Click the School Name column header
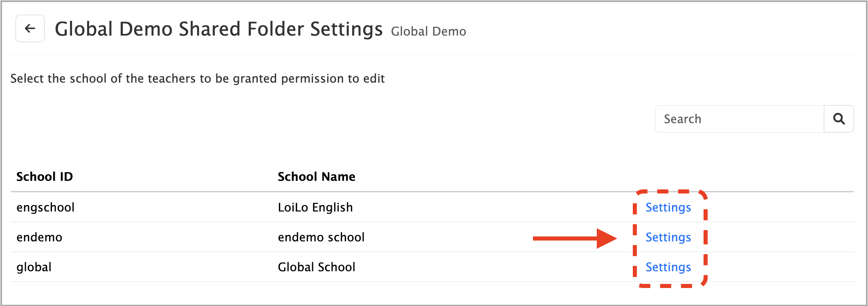 click(316, 177)
